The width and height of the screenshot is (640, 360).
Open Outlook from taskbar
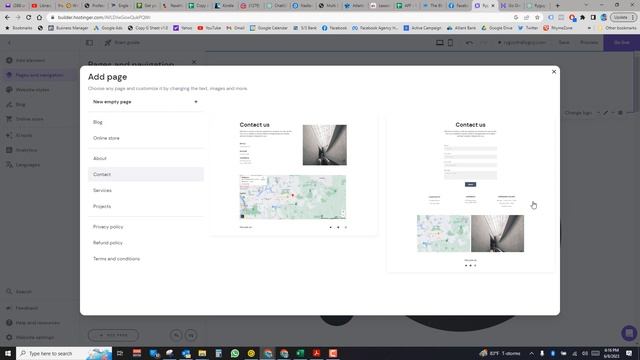[186, 353]
